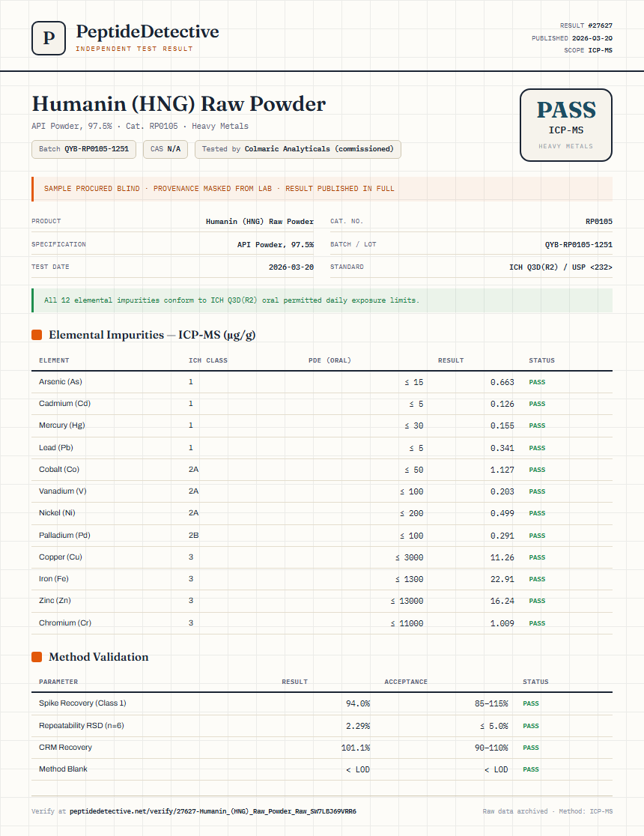
Task: Click the Copper result value 11.26
Action: [502, 557]
